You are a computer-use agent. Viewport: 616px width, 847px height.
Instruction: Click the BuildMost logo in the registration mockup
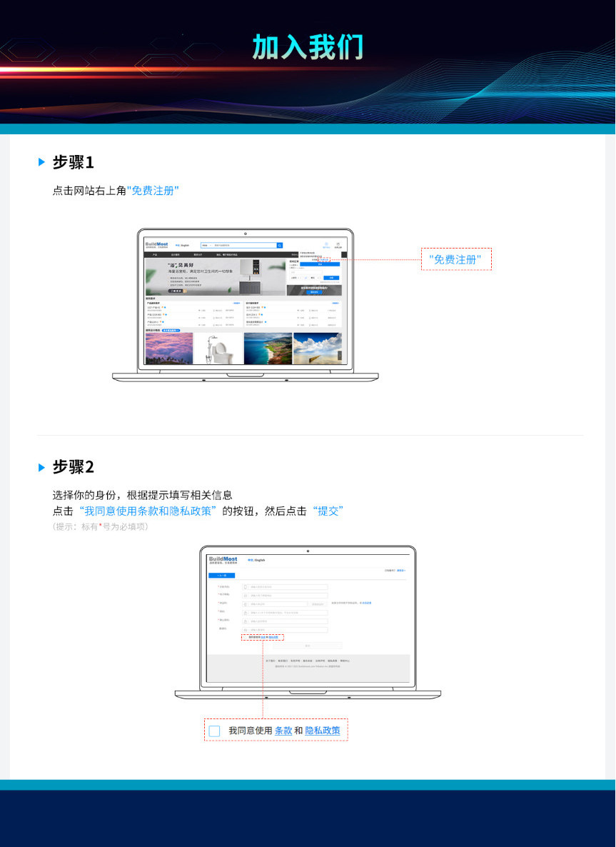pyautogui.click(x=223, y=560)
